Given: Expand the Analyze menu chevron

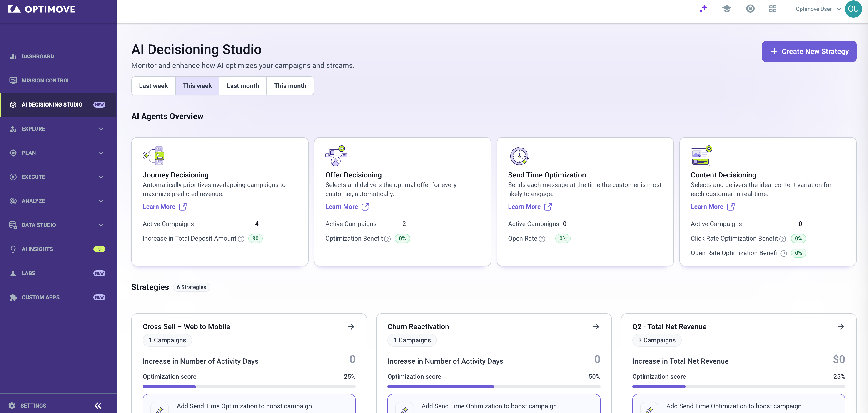Looking at the screenshot, I should click(x=101, y=201).
